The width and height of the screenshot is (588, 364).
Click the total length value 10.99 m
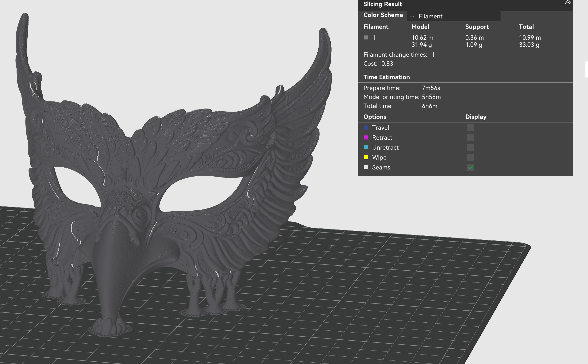(530, 38)
